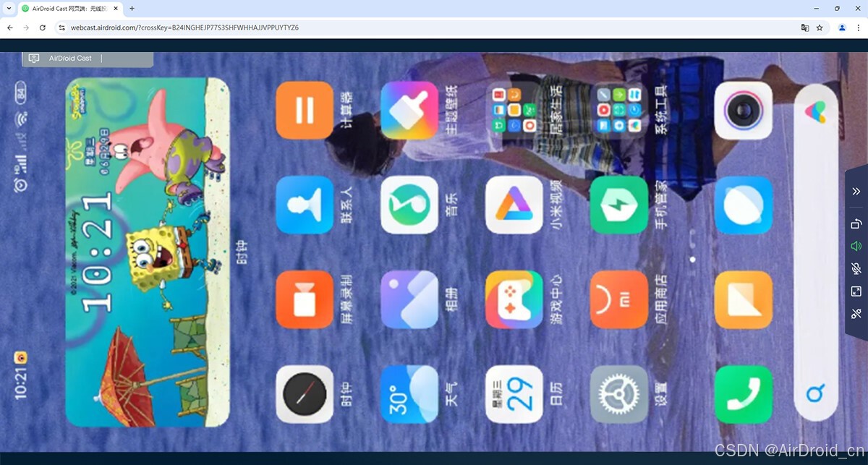Toggle the cast speaker sound
This screenshot has height=465, width=868.
coord(856,246)
